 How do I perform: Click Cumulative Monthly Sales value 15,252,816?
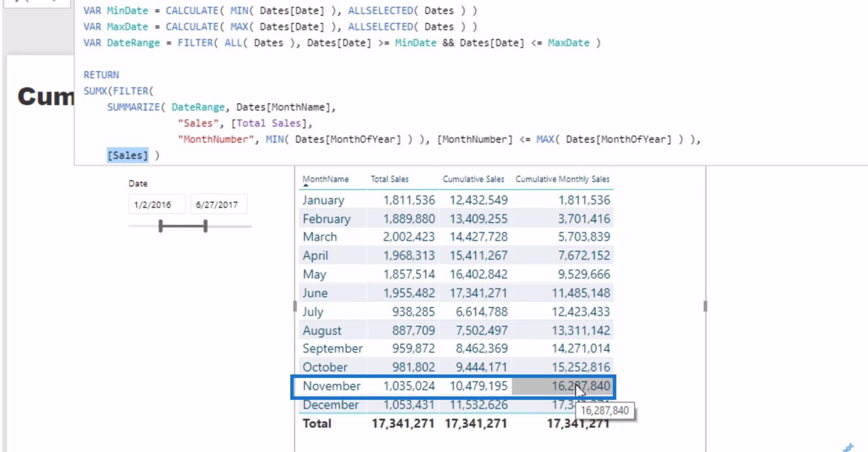[581, 367]
